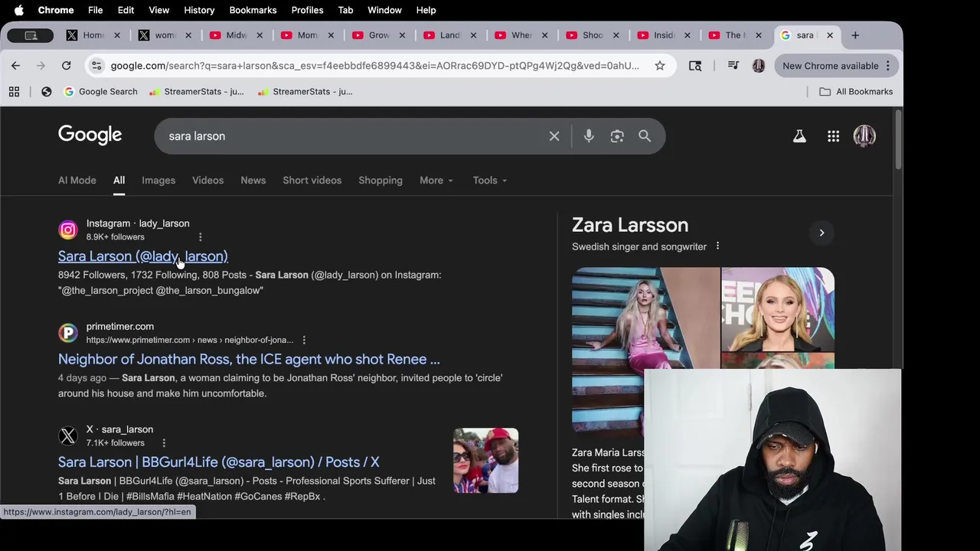Image resolution: width=980 pixels, height=551 pixels.
Task: Open the media controls icon in toolbar
Action: tap(733, 66)
